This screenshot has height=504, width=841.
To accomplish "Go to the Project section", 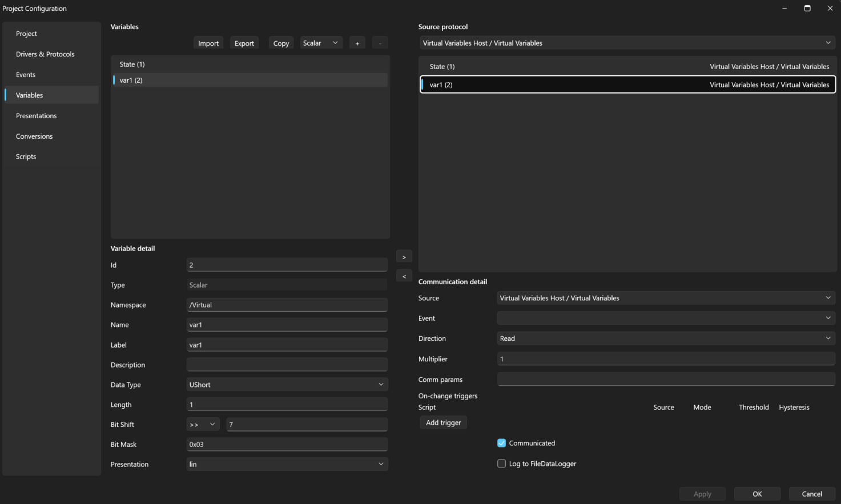I will [51, 34].
